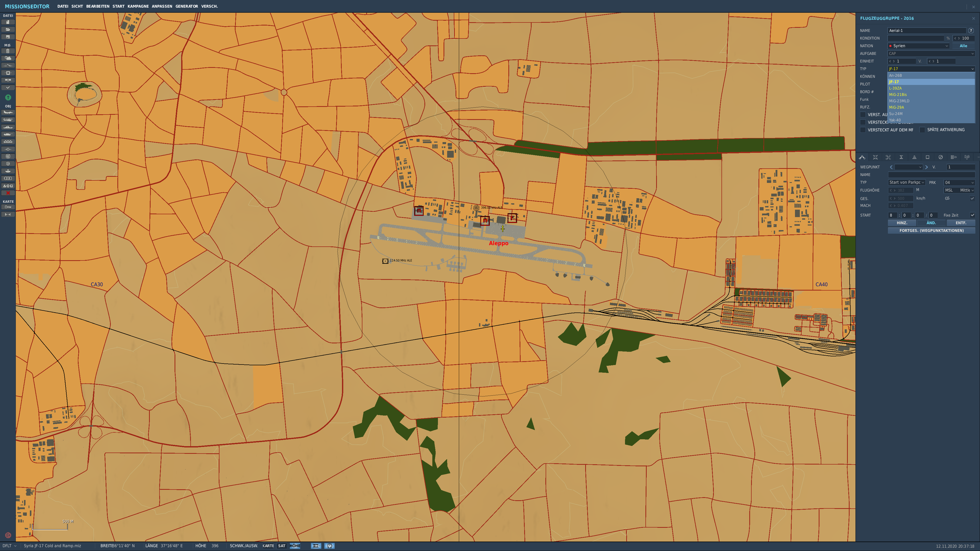980x551 pixels.
Task: Click the KONDITION percentage bar field
Action: (x=916, y=39)
